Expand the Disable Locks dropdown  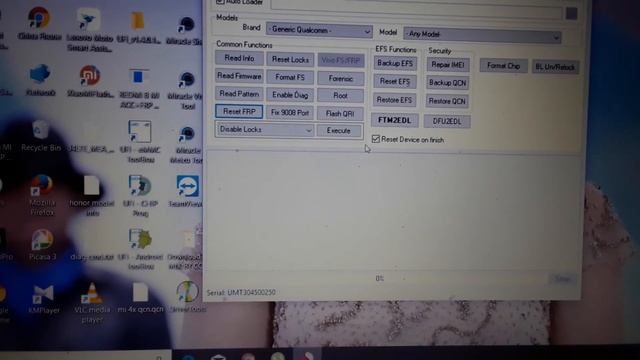[264, 130]
